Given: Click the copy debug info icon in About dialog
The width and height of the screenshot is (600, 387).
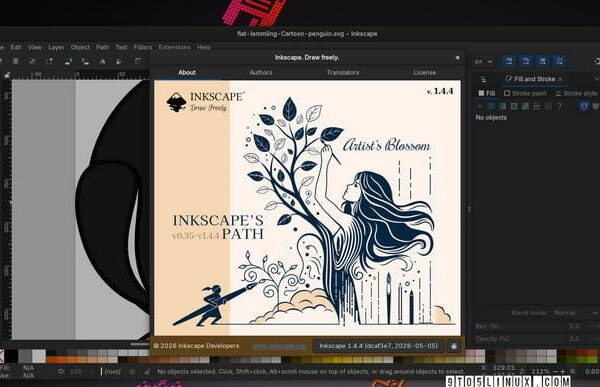Looking at the screenshot, I should [x=454, y=346].
